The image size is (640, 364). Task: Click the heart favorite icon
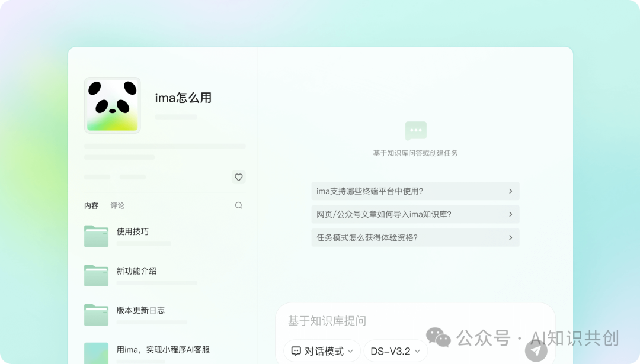coord(238,178)
